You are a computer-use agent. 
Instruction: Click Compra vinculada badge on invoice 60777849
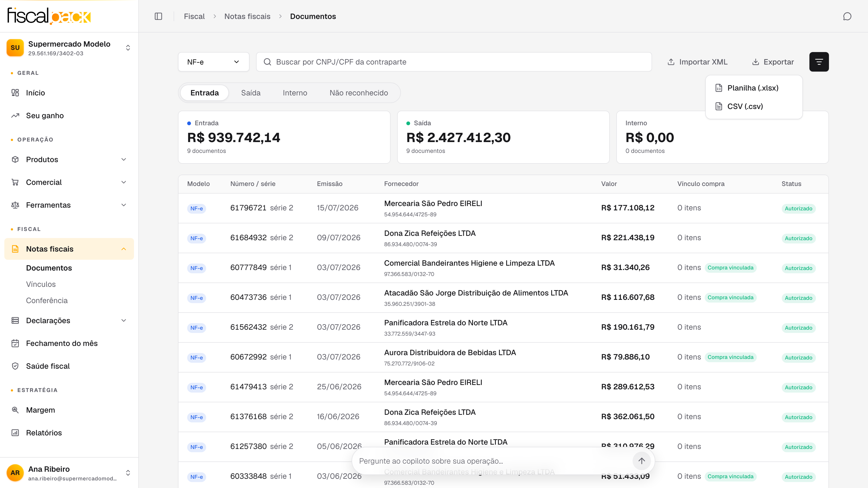[730, 267]
